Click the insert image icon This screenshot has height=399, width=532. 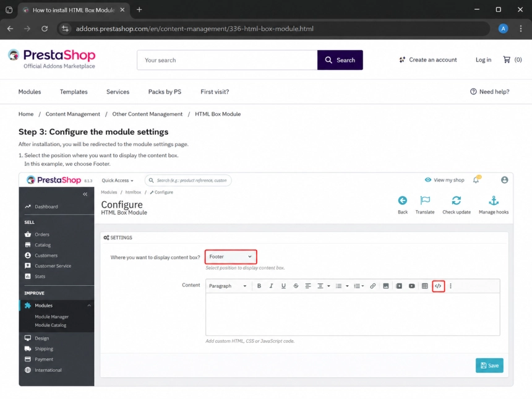386,286
